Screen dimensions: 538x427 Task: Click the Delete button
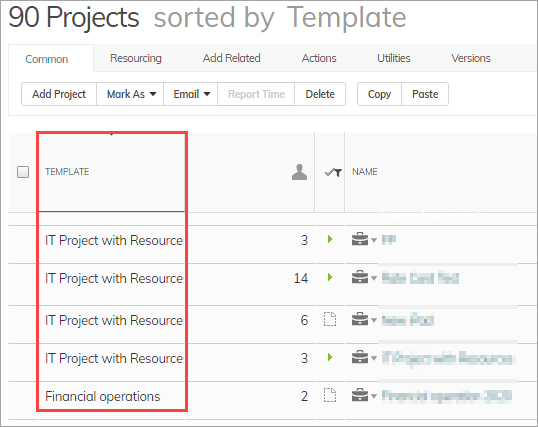(x=320, y=94)
